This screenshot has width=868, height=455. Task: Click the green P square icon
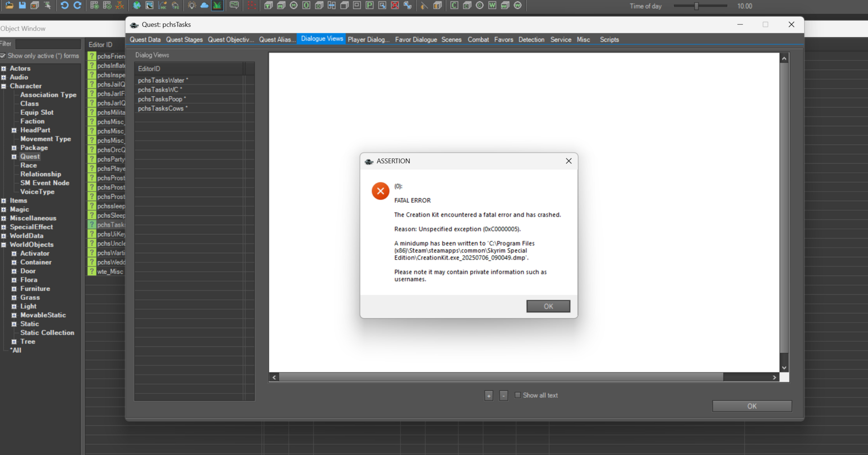370,5
